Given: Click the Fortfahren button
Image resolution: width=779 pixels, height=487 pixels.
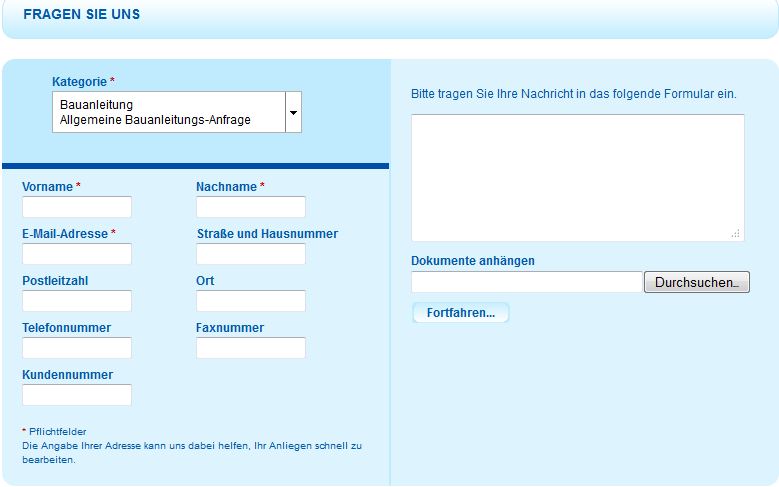Looking at the screenshot, I should click(x=461, y=313).
